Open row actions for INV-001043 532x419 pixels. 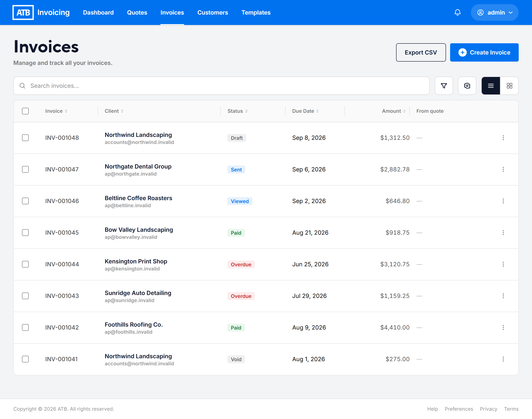coord(503,296)
